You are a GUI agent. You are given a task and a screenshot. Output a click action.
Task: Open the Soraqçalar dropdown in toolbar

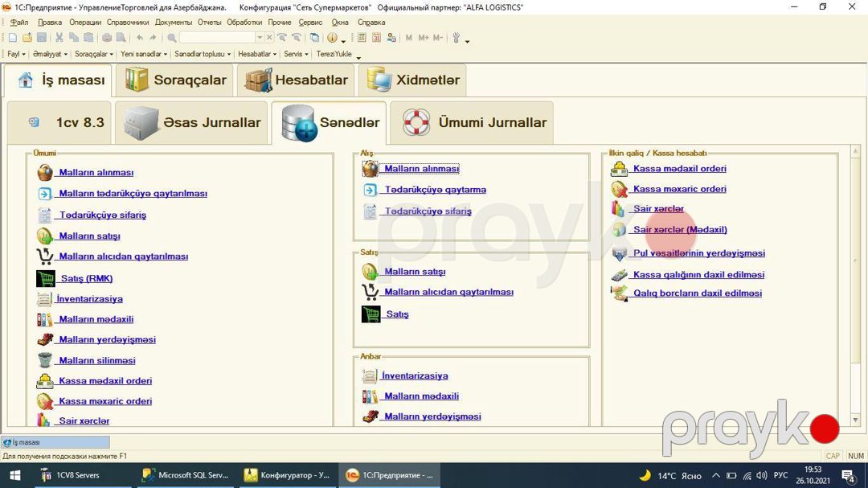coord(93,54)
